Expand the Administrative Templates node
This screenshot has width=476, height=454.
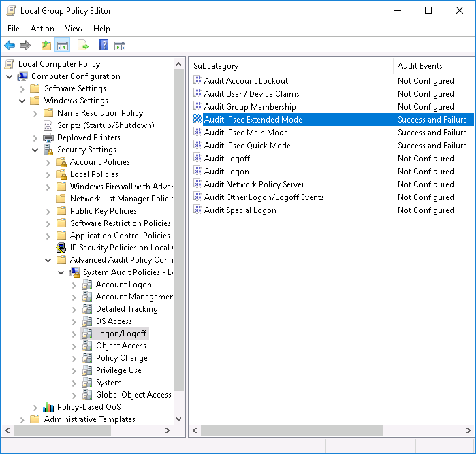22,420
